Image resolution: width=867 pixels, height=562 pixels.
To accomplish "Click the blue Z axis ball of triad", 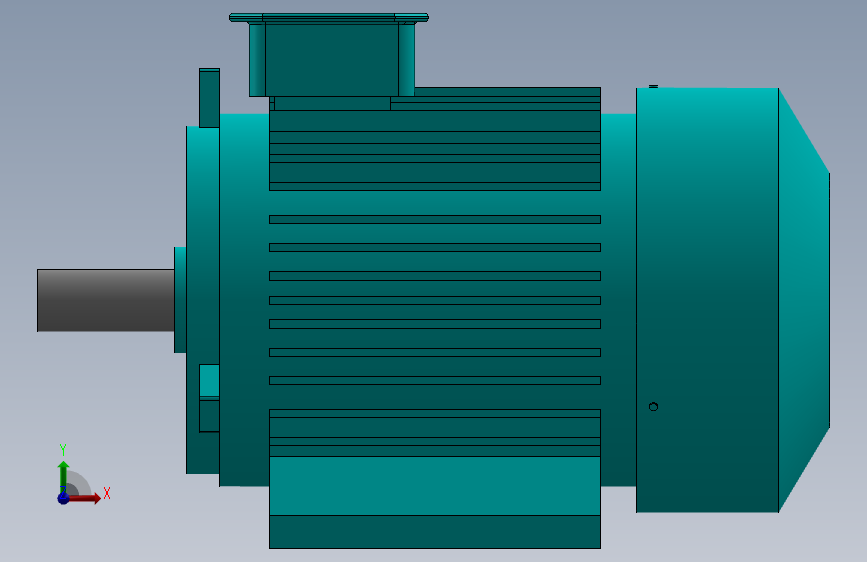I will (64, 498).
